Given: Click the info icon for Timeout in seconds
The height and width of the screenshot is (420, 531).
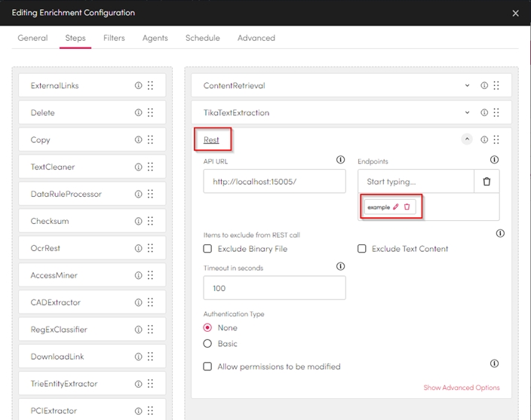Looking at the screenshot, I should pos(340,267).
